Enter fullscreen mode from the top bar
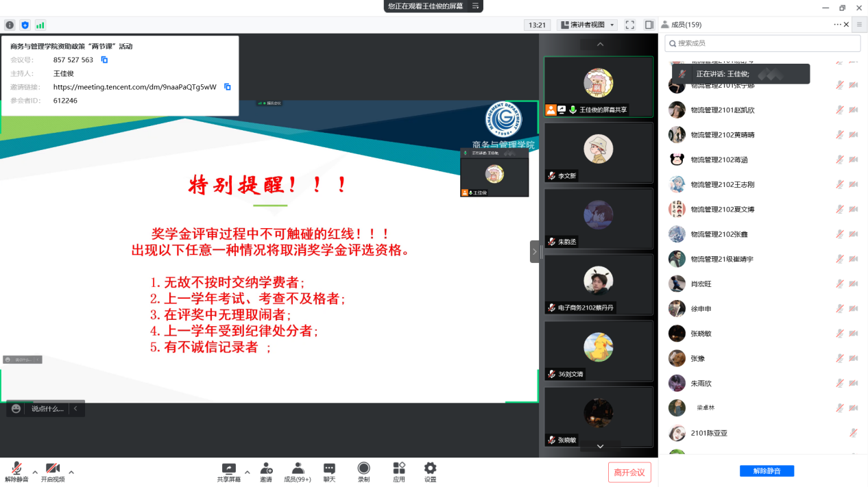This screenshot has width=868, height=487. pyautogui.click(x=629, y=25)
